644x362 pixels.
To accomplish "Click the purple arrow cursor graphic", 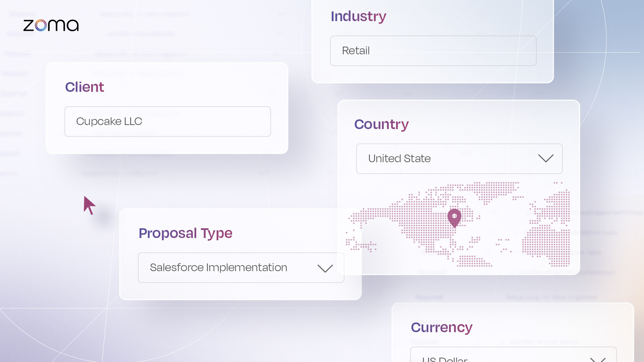I will [x=90, y=205].
